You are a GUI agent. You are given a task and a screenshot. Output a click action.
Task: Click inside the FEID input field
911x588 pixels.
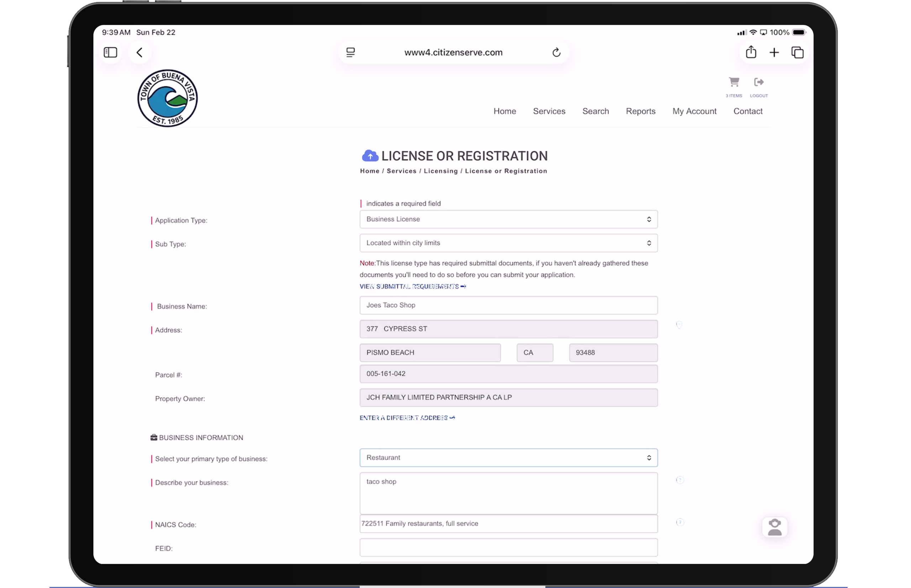(508, 547)
